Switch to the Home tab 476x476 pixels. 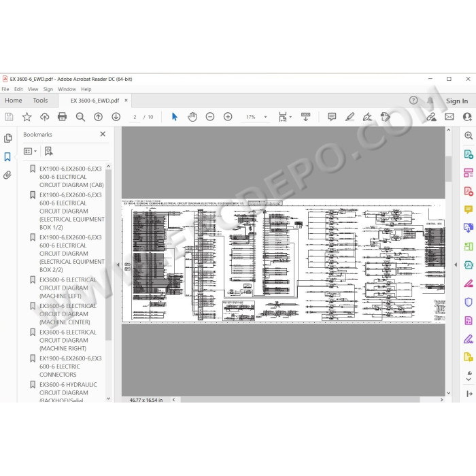point(14,101)
